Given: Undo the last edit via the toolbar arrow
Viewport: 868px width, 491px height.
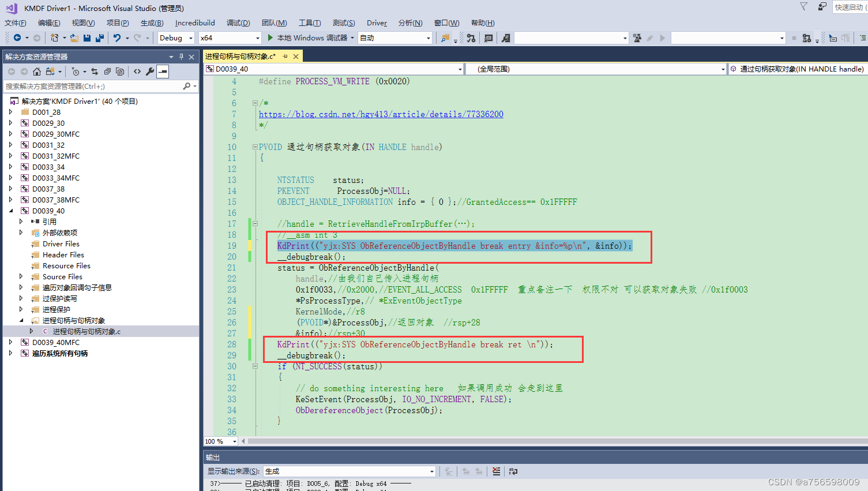Looking at the screenshot, I should 117,38.
